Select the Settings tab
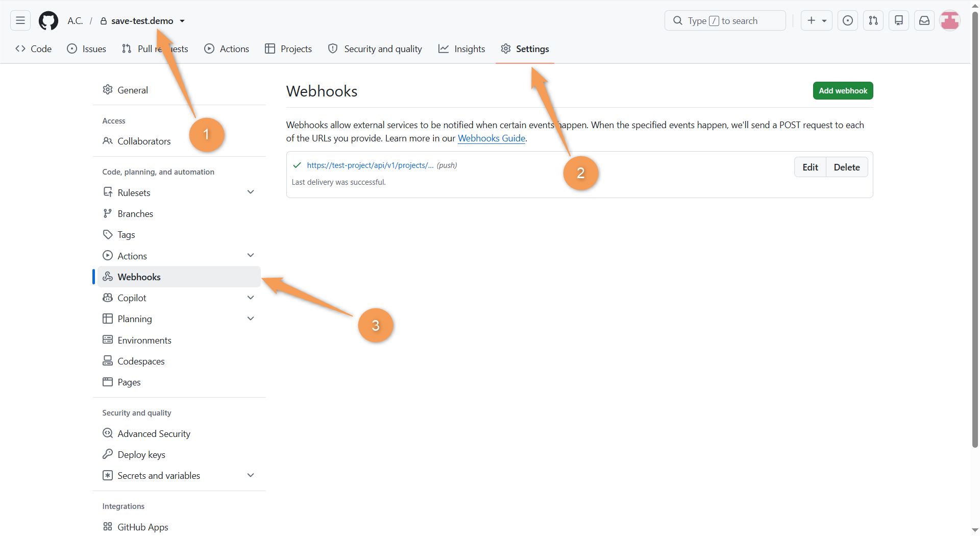Viewport: 980px width, 536px height. tap(525, 49)
